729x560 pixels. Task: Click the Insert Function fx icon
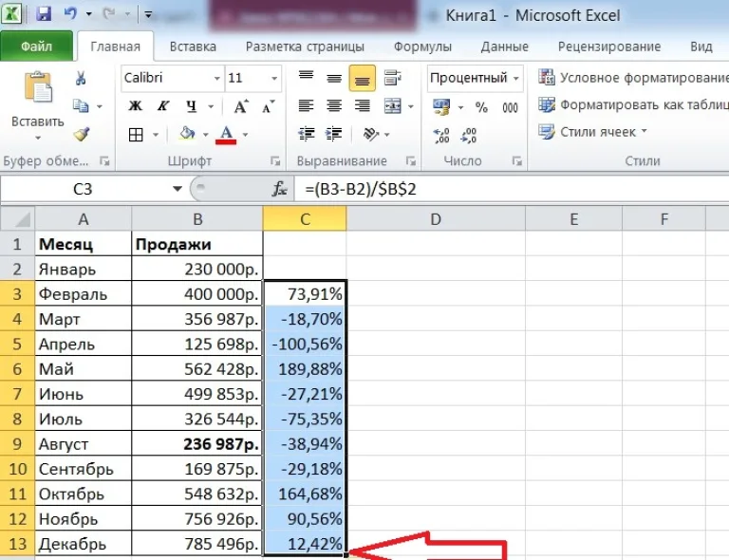click(x=279, y=189)
